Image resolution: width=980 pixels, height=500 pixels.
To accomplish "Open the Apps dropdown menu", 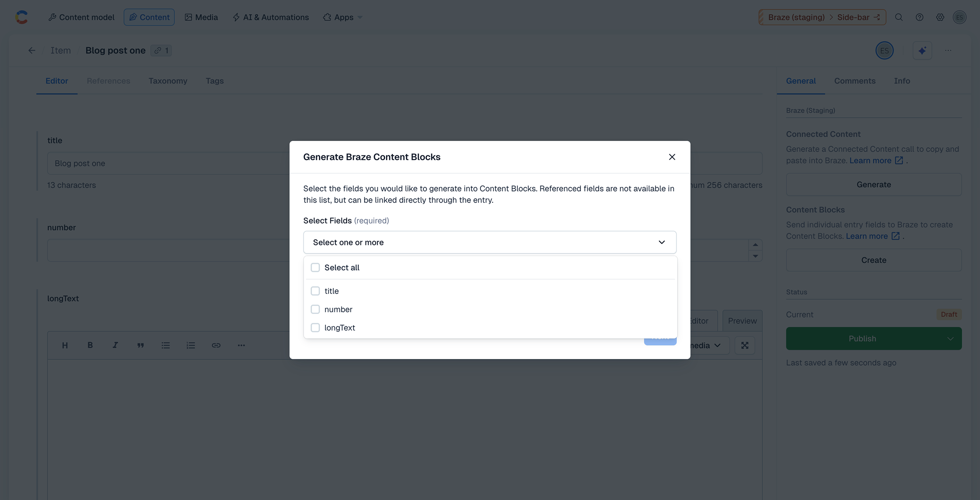I will point(343,17).
